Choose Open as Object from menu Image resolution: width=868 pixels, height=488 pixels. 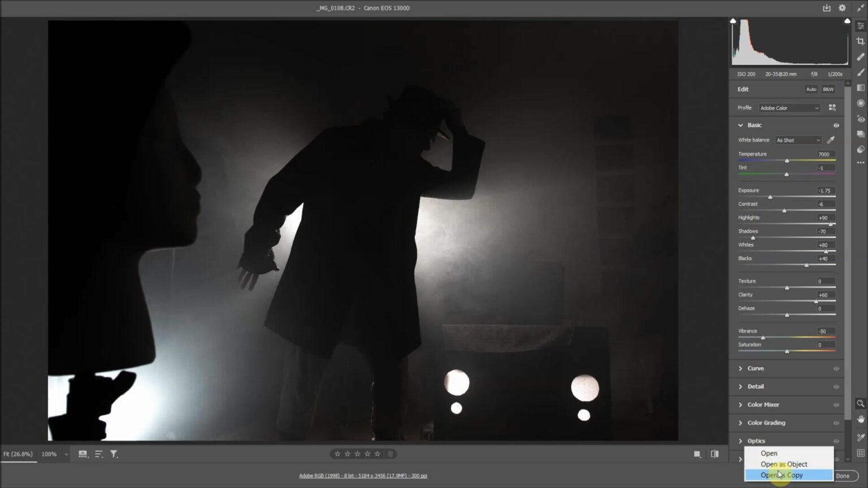pyautogui.click(x=783, y=464)
